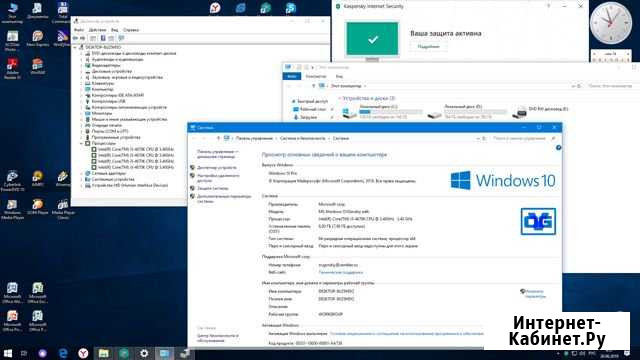Open the Файл menu in Device Manager
The height and width of the screenshot is (360, 640).
pos(79,30)
